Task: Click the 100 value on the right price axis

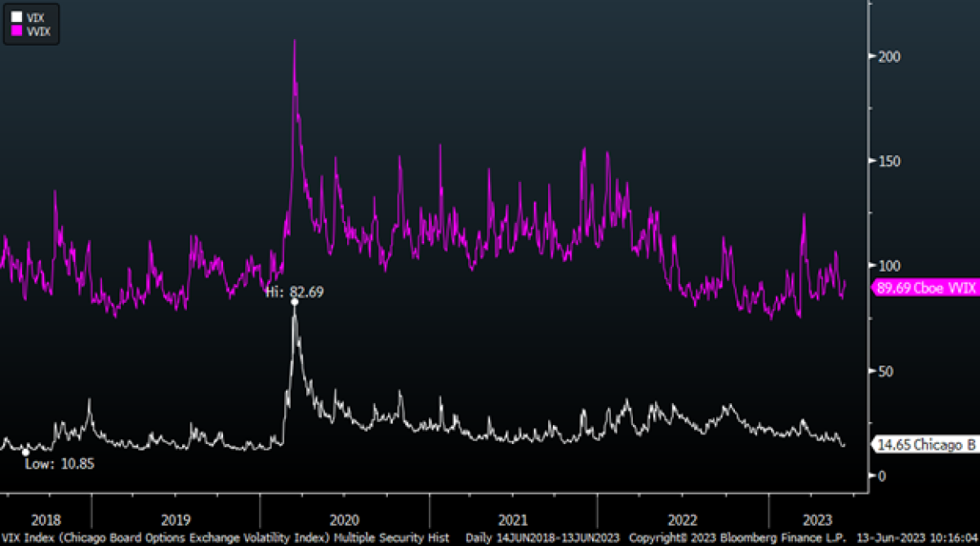Action: coord(890,265)
